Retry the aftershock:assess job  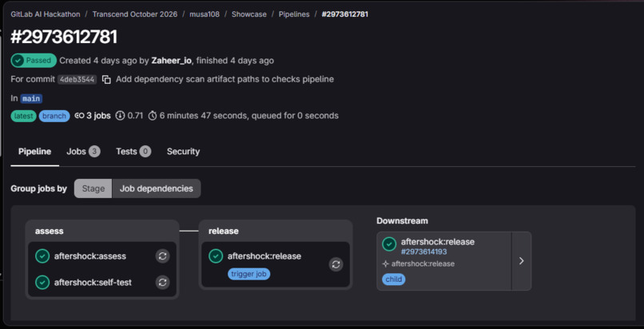(x=163, y=256)
